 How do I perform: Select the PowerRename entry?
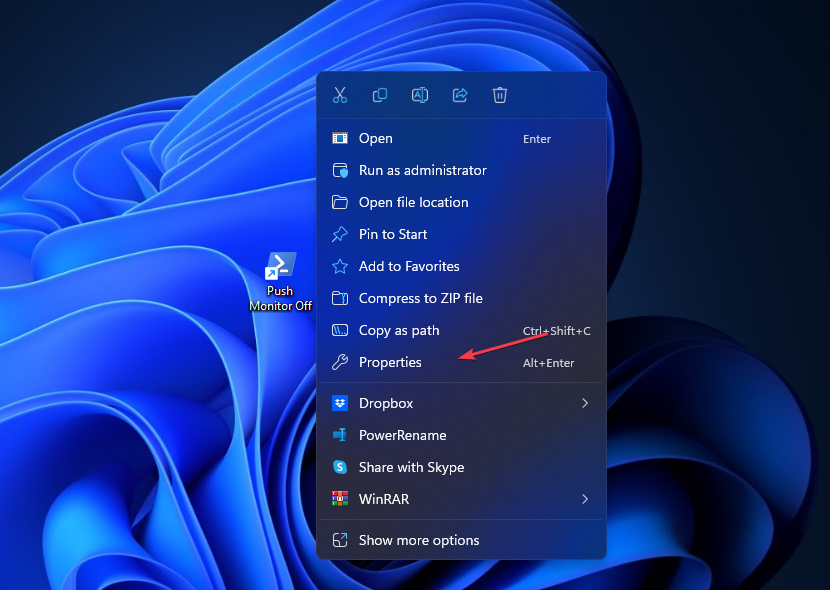coord(462,435)
